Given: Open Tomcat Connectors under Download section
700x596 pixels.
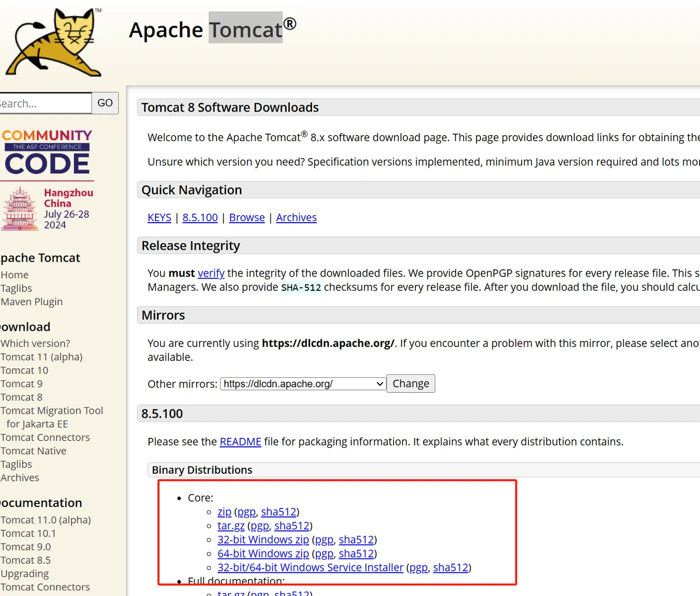Looking at the screenshot, I should [x=45, y=437].
